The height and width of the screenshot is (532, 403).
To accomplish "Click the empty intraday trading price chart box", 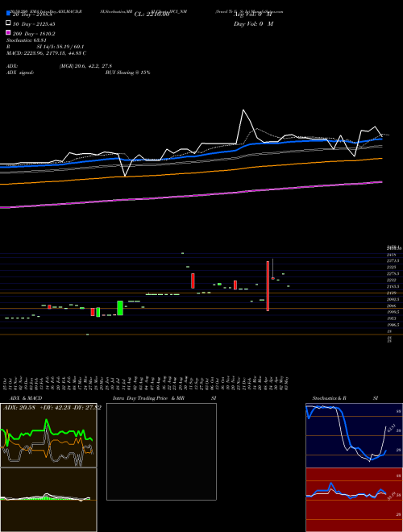I will point(161,451).
